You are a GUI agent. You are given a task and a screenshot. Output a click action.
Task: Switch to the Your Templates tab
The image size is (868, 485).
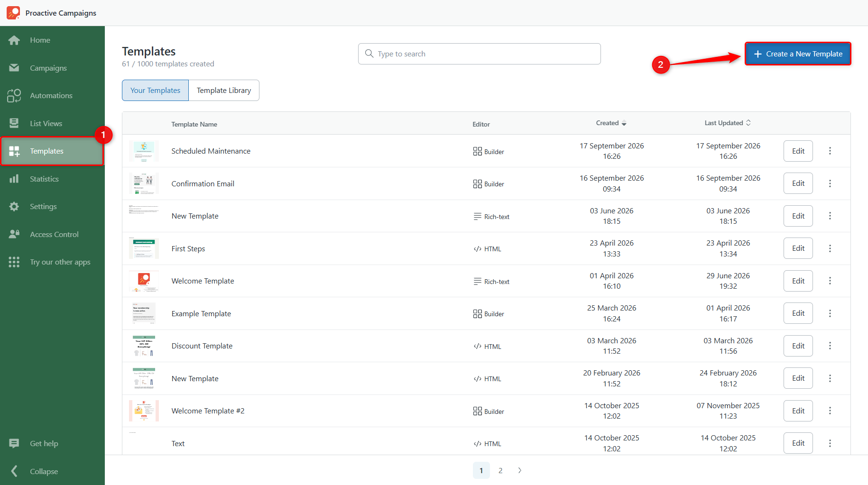pyautogui.click(x=156, y=91)
